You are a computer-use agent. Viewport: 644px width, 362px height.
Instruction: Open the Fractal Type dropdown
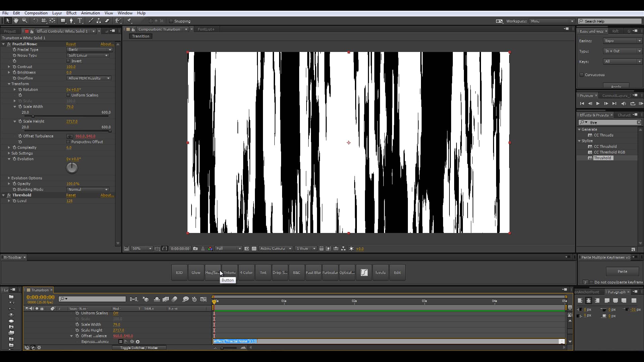pyautogui.click(x=89, y=49)
